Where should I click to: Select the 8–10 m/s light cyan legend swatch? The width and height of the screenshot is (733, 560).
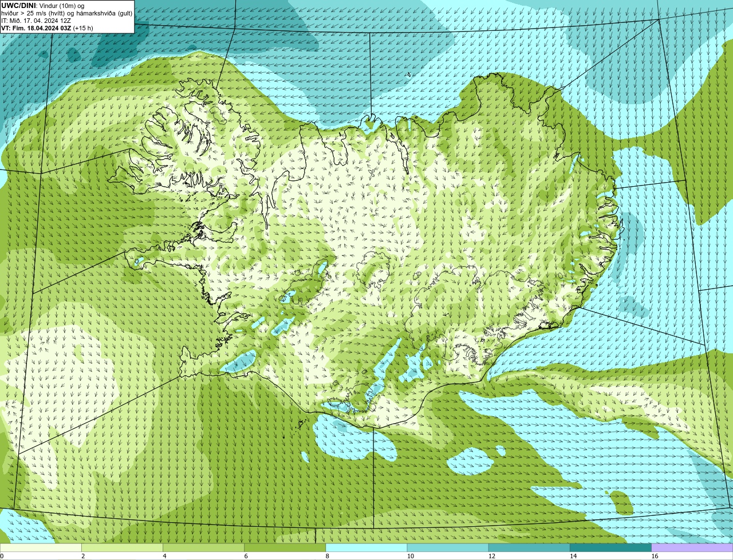point(366,547)
